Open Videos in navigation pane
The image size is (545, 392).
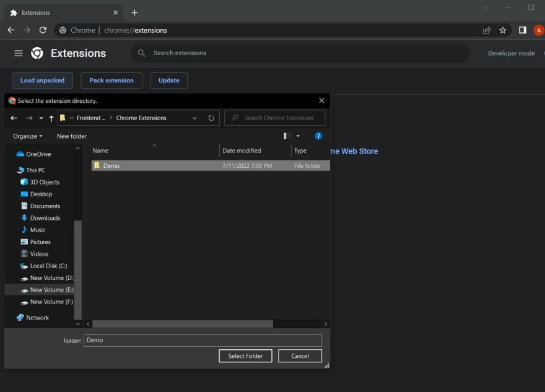pyautogui.click(x=39, y=254)
